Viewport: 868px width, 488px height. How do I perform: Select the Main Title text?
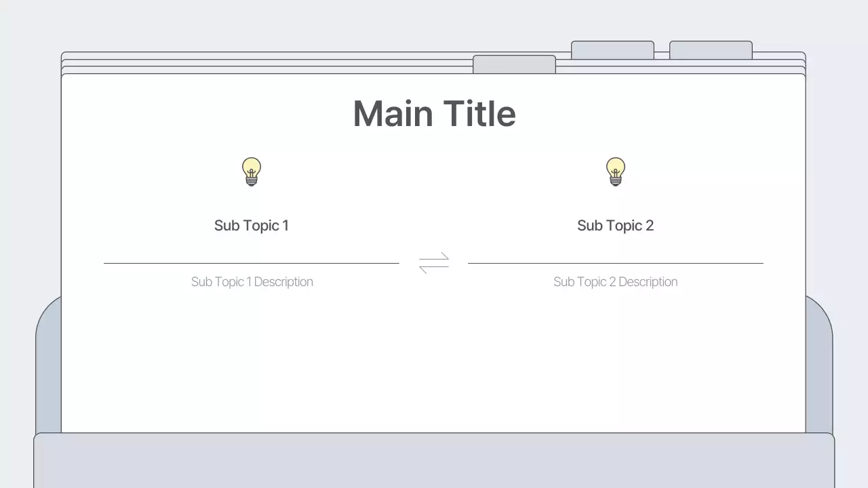pos(434,113)
